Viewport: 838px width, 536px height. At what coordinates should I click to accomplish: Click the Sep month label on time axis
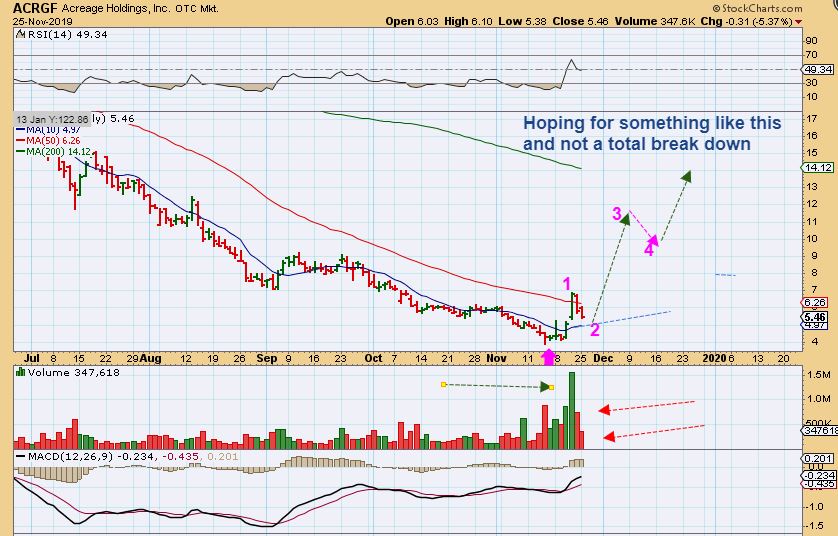point(267,358)
